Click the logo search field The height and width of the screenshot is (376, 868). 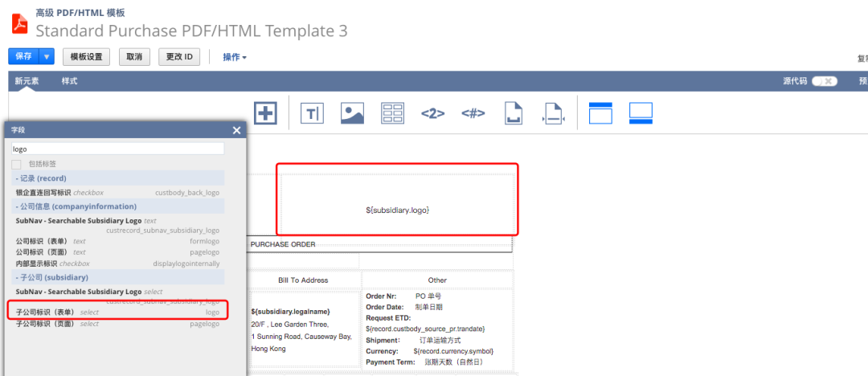(x=118, y=149)
